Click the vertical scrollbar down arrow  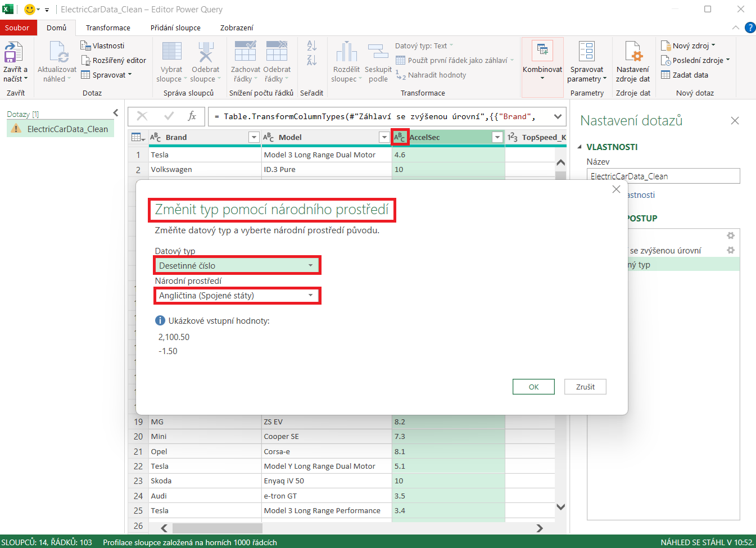pyautogui.click(x=560, y=506)
